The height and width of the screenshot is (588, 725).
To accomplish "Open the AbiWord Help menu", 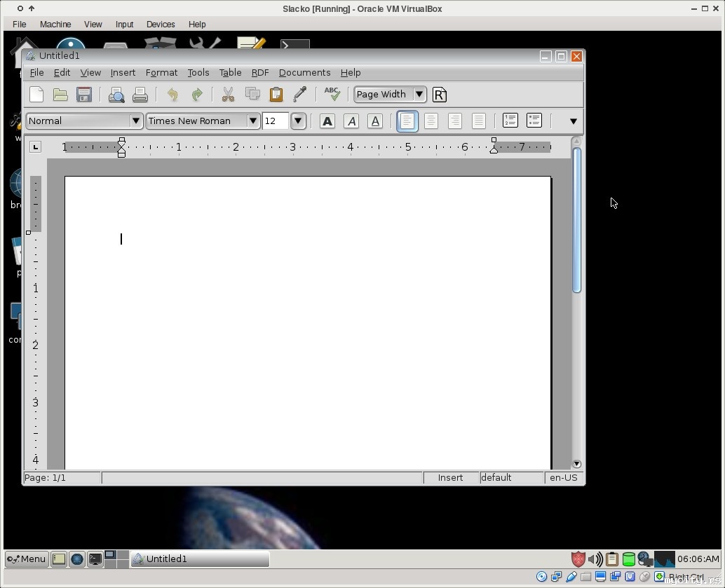I will coord(351,73).
